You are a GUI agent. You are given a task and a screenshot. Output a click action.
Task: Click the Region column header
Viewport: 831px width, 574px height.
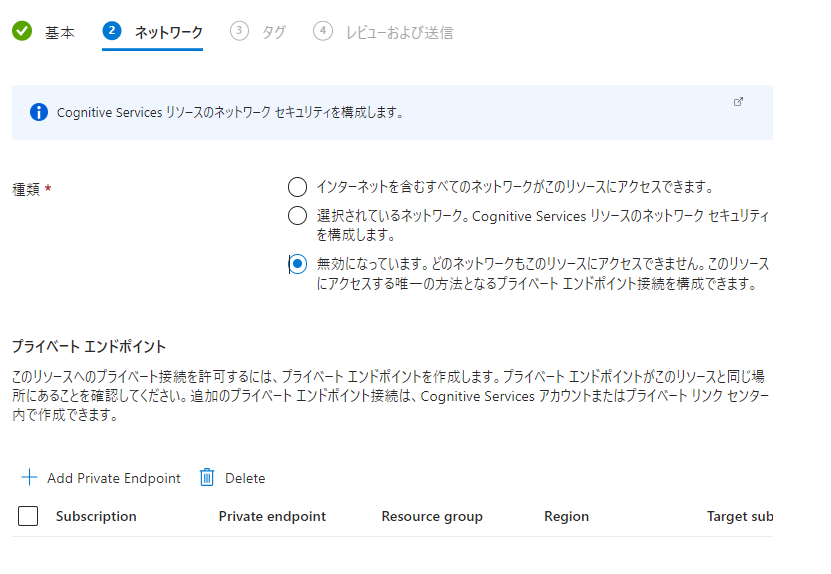566,516
